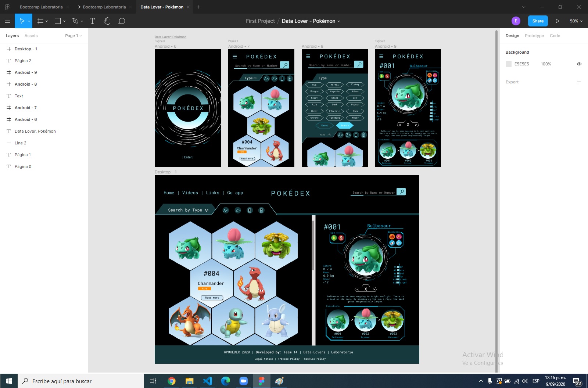Open the tab list chevron in title bar
The width and height of the screenshot is (588, 388).
(x=524, y=7)
